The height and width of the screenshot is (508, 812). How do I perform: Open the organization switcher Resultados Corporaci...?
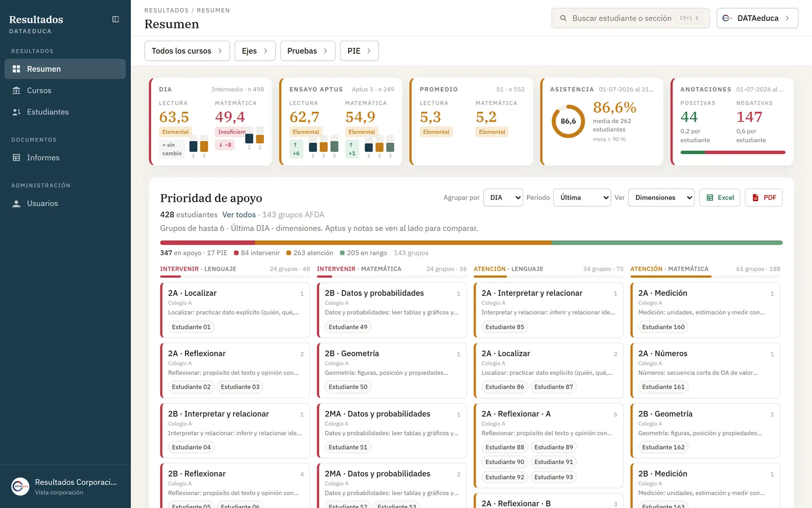(x=65, y=487)
